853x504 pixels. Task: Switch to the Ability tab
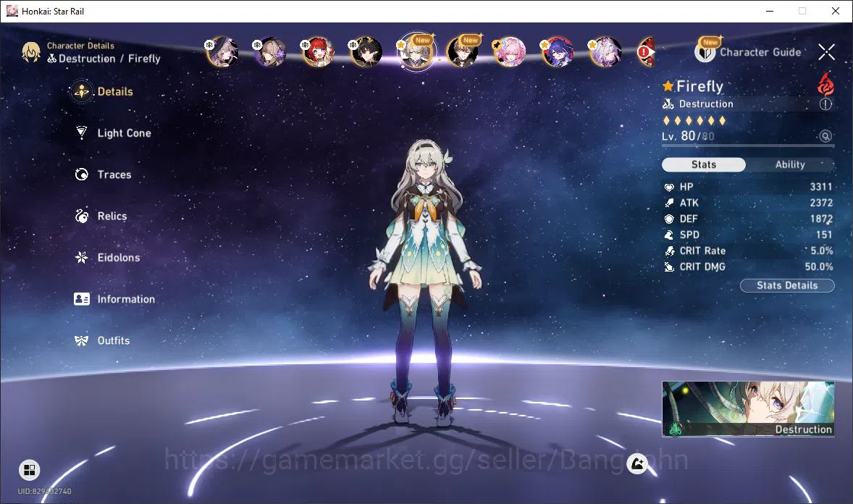click(x=790, y=164)
